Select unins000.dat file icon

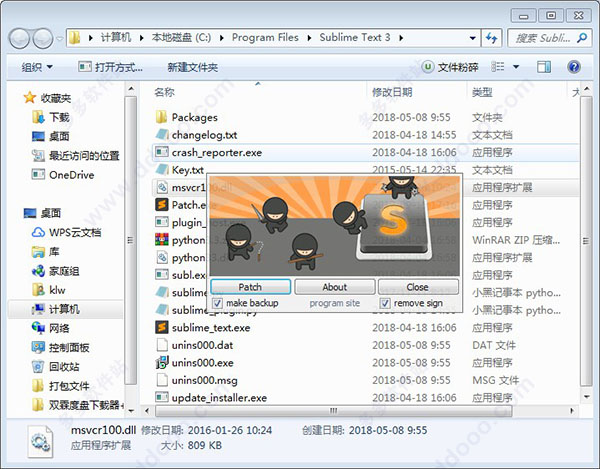[x=162, y=345]
